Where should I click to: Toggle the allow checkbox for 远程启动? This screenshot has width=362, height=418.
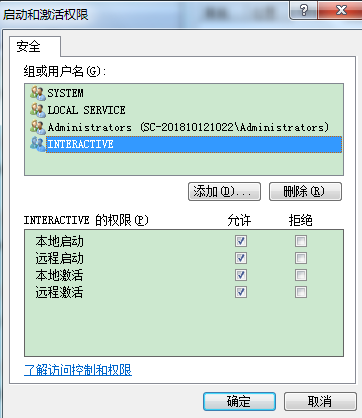[x=241, y=258]
